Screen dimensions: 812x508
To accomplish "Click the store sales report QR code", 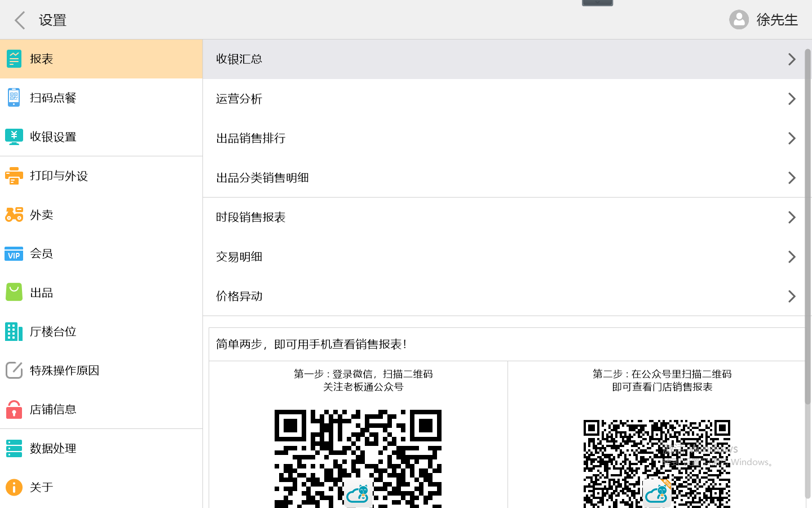I will click(x=657, y=464).
